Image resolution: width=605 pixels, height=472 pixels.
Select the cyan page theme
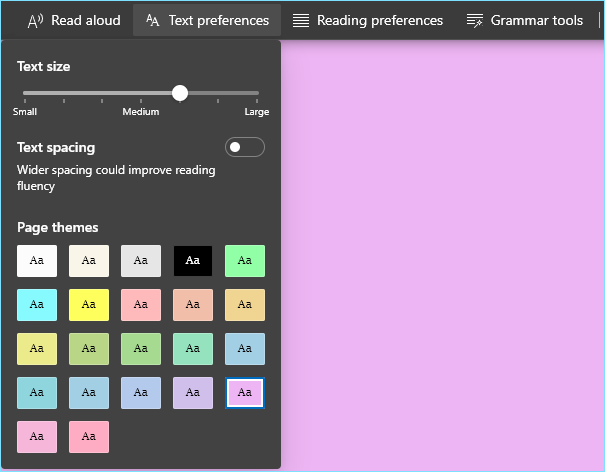(x=37, y=305)
